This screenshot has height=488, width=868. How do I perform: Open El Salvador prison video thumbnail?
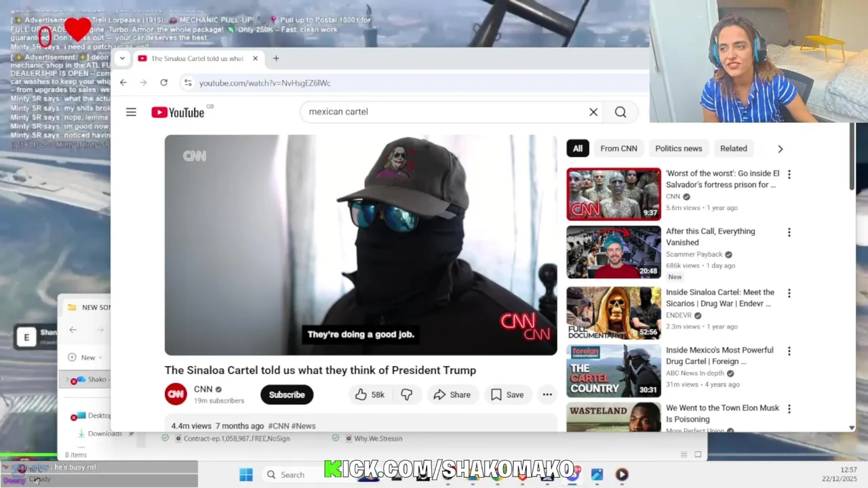[x=614, y=194]
